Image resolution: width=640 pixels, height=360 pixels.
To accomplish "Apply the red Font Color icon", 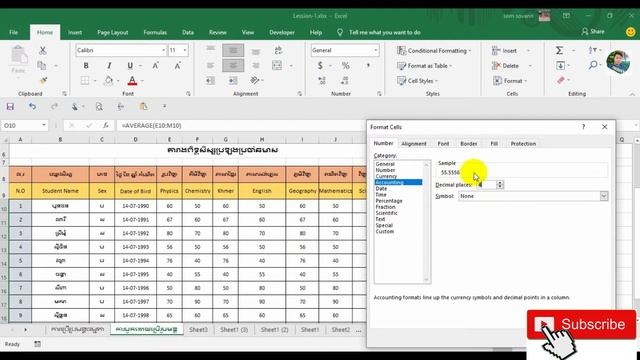I will [x=132, y=81].
